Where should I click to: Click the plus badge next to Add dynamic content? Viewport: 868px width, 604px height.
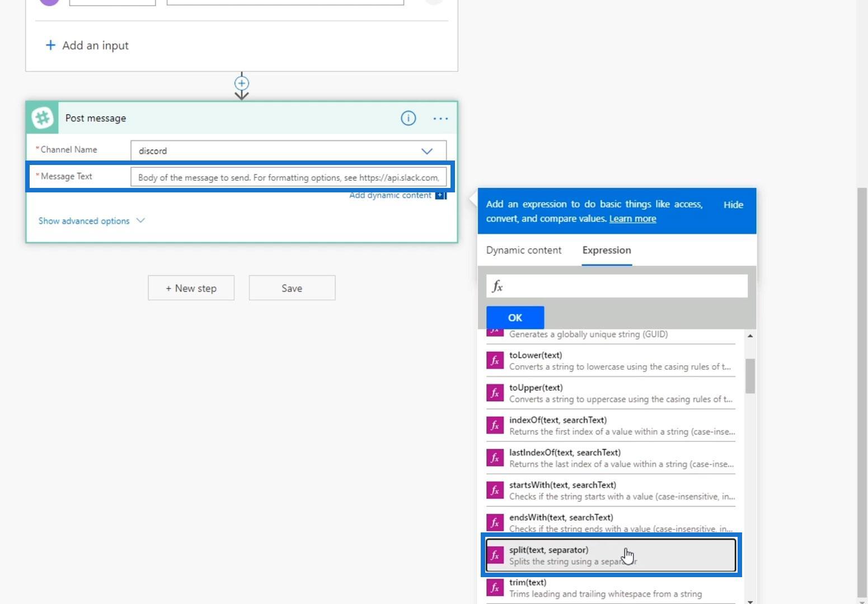pyautogui.click(x=441, y=195)
